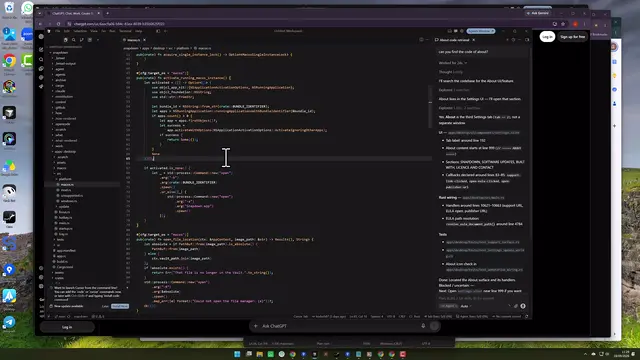Click the new chat plus icon in chat panel
640x360 pixels.
pos(507,40)
